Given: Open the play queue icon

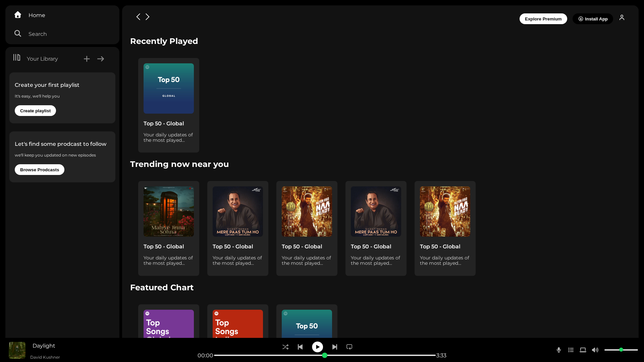Looking at the screenshot, I should (x=571, y=350).
